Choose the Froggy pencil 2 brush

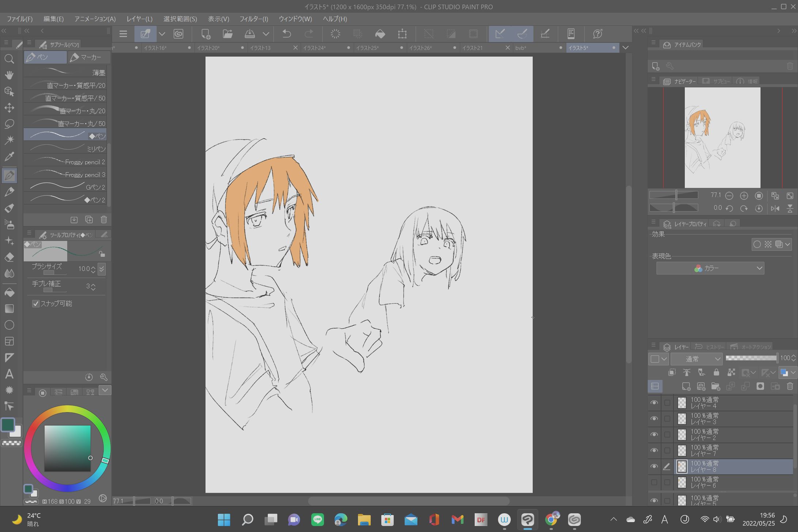coord(66,161)
